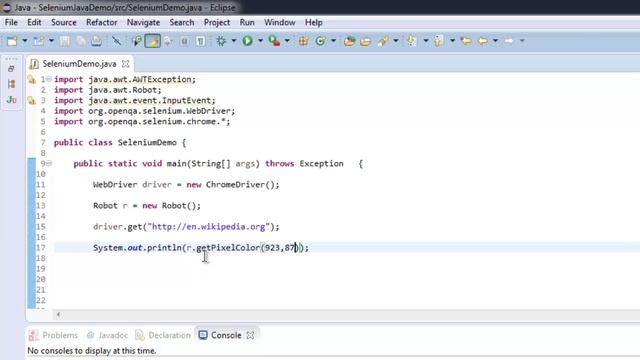Open the Source menu
This screenshot has height=360, width=640.
(x=64, y=22)
